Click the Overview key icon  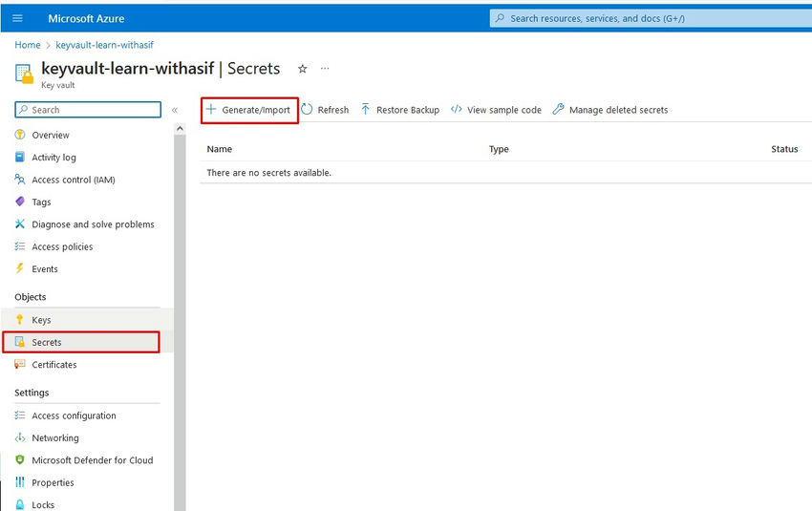pyautogui.click(x=20, y=135)
